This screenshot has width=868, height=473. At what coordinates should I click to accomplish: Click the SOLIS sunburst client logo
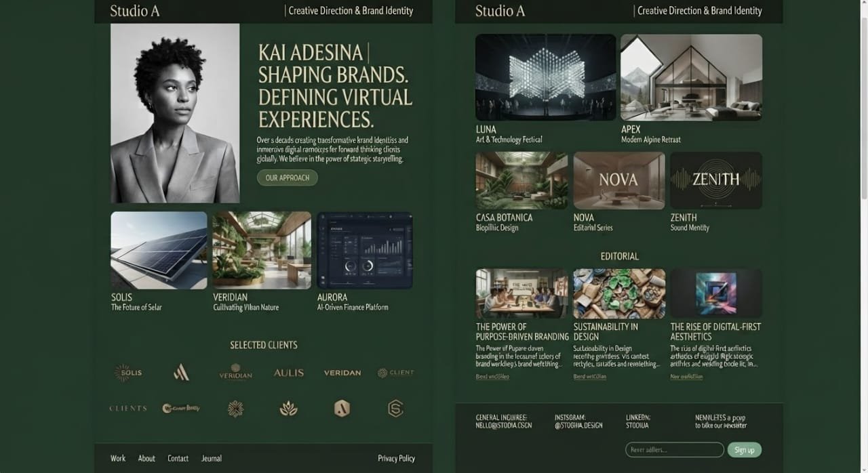(x=127, y=372)
